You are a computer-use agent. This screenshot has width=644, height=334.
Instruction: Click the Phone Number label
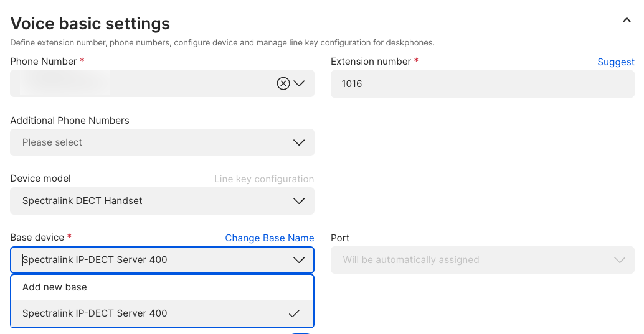click(x=43, y=62)
